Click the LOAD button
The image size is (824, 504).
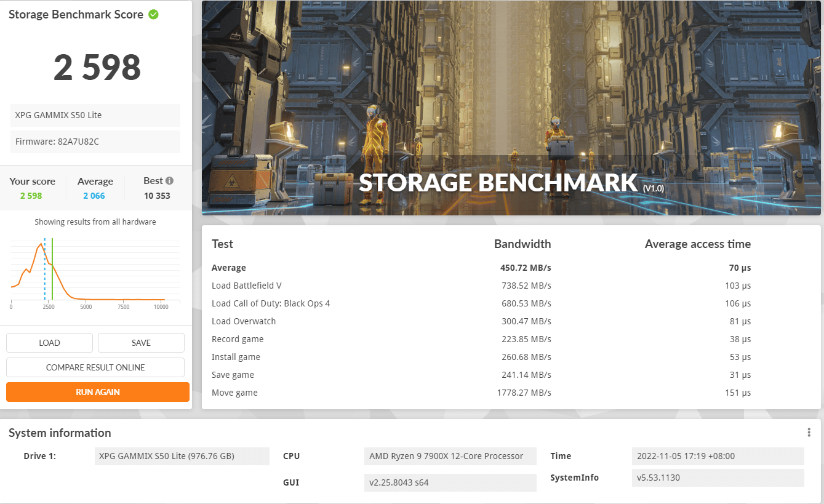tap(49, 343)
